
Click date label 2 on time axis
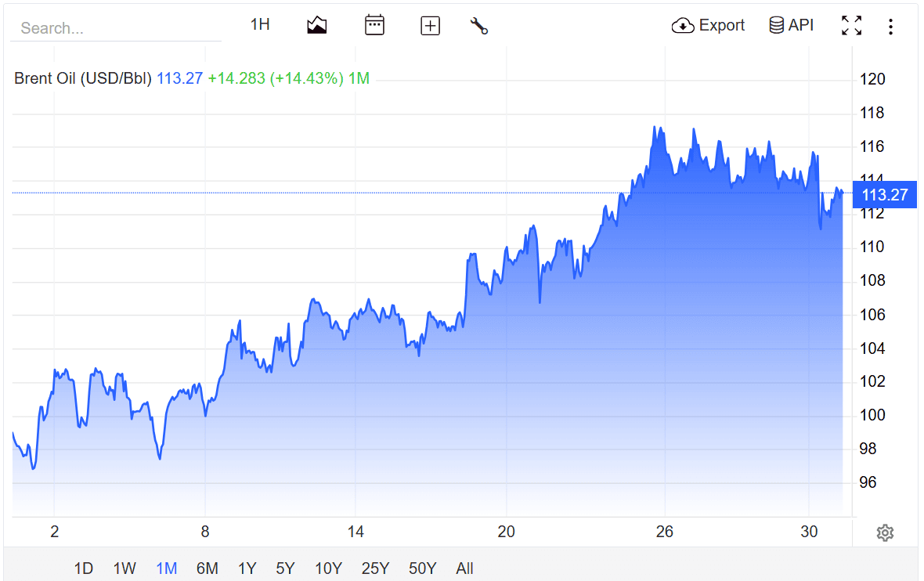[54, 532]
